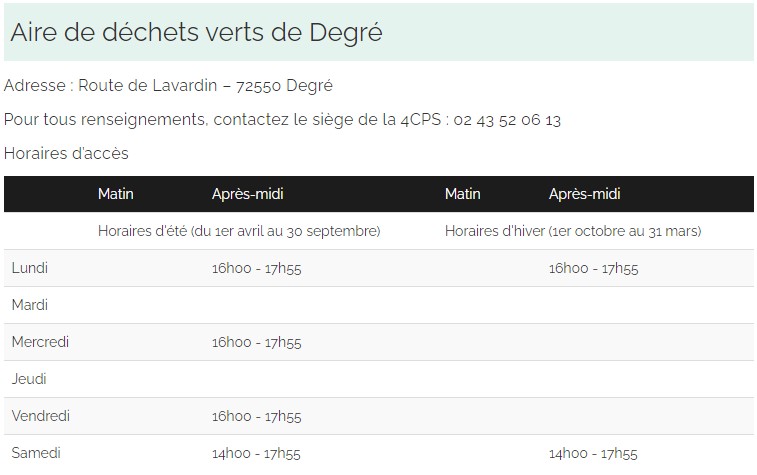This screenshot has width=757, height=475.
Task: Click the phone number 02 43 52 06 13
Action: pos(507,120)
